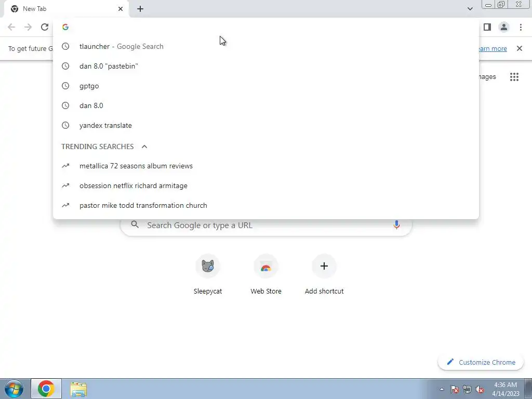Open the Web Store shortcut
The width and height of the screenshot is (532, 399).
pyautogui.click(x=266, y=275)
